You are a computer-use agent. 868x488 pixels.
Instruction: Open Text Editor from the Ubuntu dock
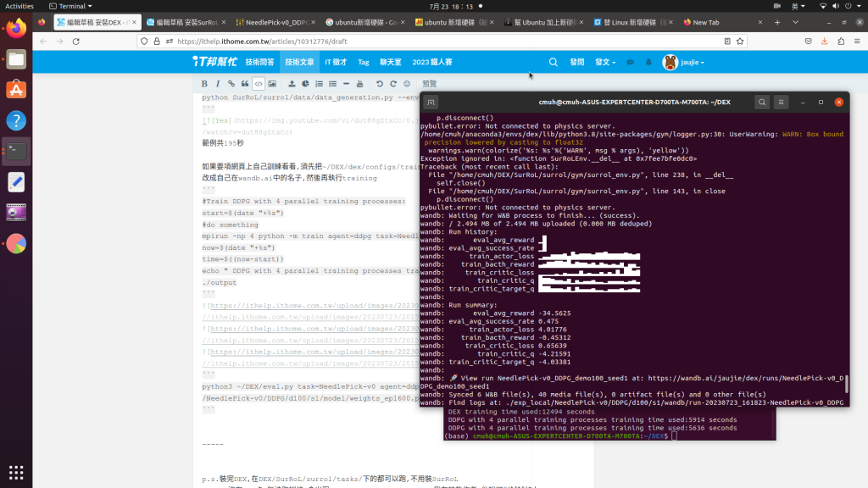[16, 182]
